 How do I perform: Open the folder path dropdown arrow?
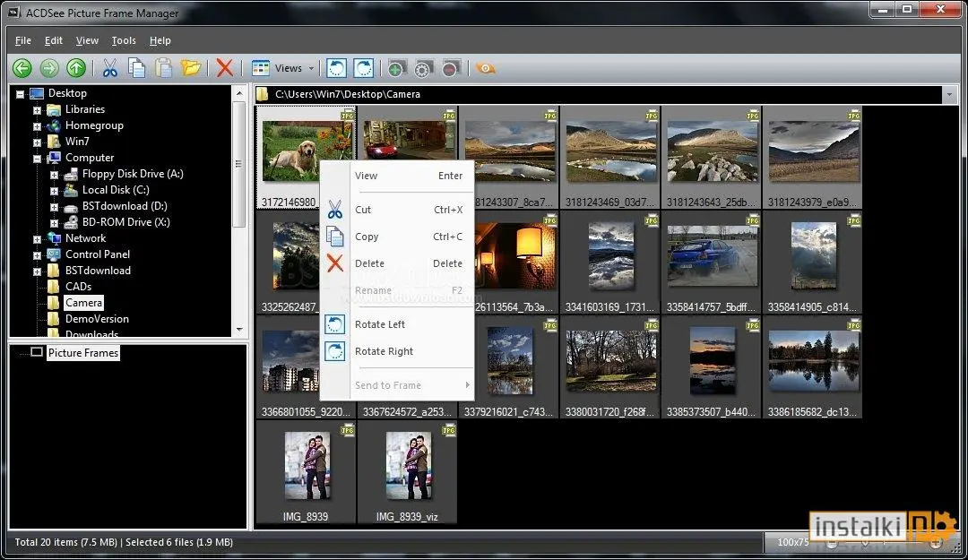tap(949, 94)
